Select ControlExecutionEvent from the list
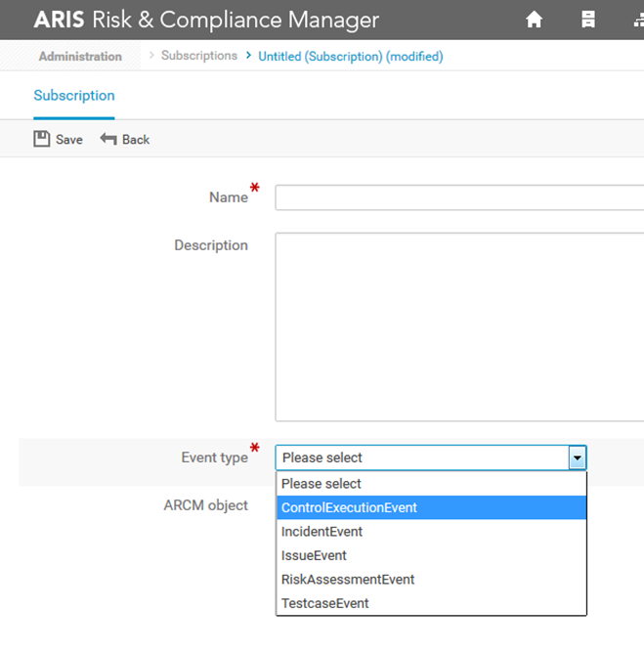The image size is (644, 652). 432,507
